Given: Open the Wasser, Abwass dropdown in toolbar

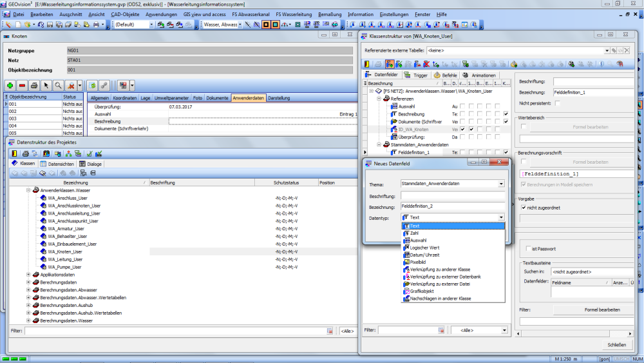Looking at the screenshot, I should point(240,25).
